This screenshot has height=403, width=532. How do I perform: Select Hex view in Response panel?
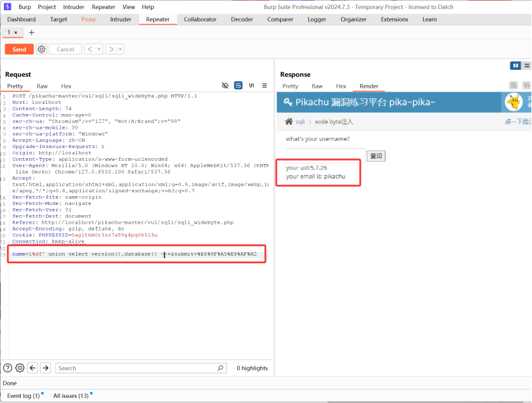pyautogui.click(x=341, y=86)
